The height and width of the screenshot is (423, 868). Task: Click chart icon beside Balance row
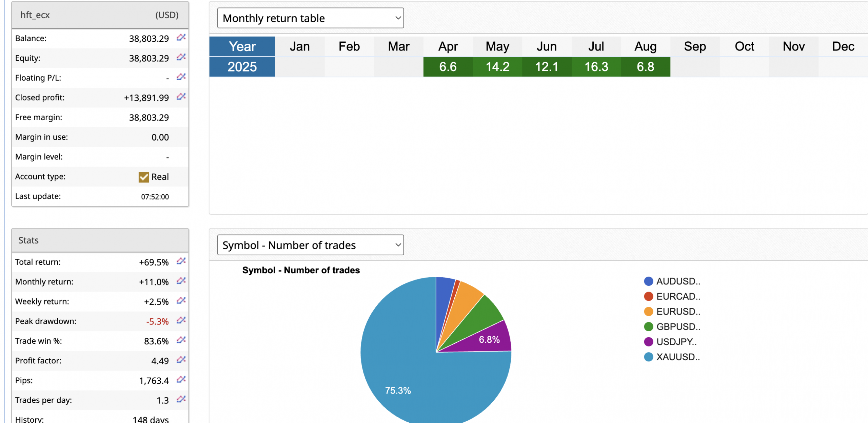(x=181, y=37)
